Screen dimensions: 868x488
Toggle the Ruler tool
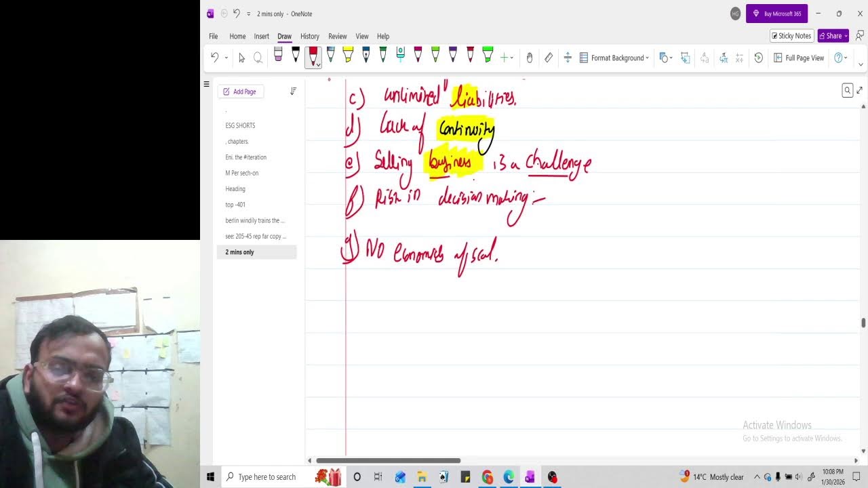click(549, 58)
